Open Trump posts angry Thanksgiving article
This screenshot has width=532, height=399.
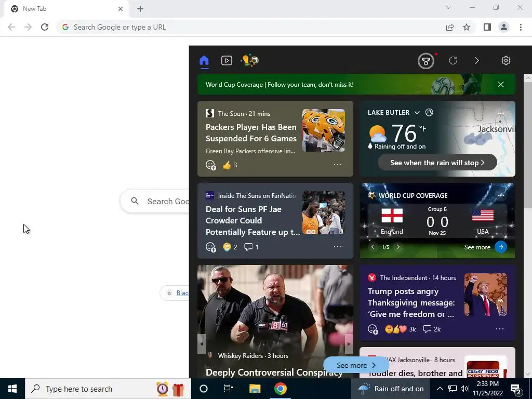pyautogui.click(x=411, y=303)
